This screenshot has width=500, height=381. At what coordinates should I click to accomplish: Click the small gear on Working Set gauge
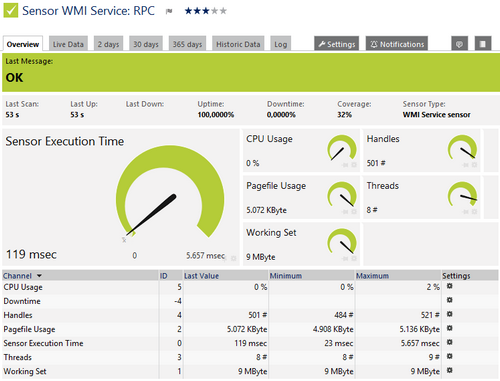click(354, 259)
